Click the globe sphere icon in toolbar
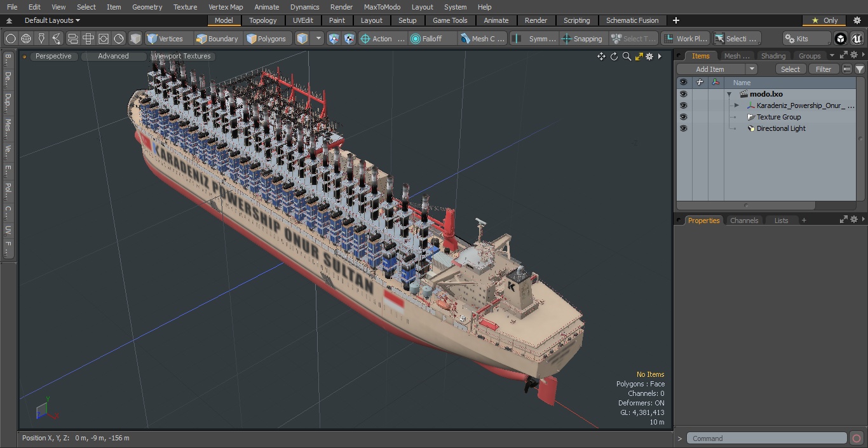 tap(26, 39)
